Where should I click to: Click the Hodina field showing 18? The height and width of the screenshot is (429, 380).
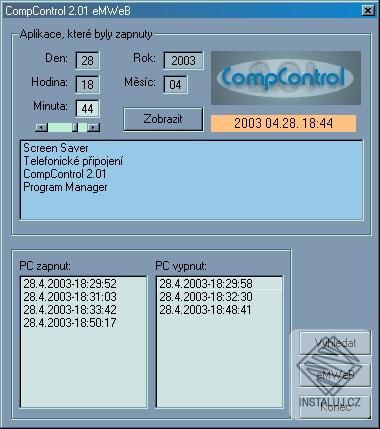(x=87, y=84)
